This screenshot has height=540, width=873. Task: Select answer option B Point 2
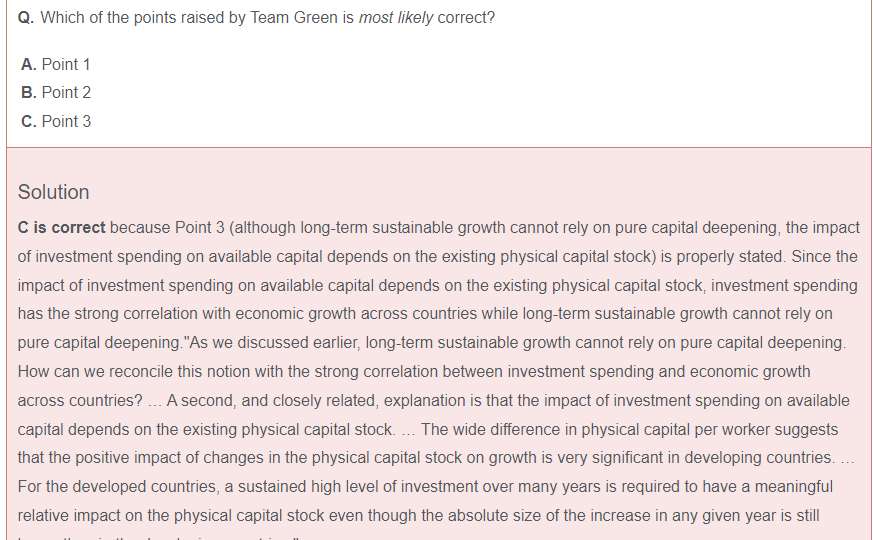click(56, 92)
